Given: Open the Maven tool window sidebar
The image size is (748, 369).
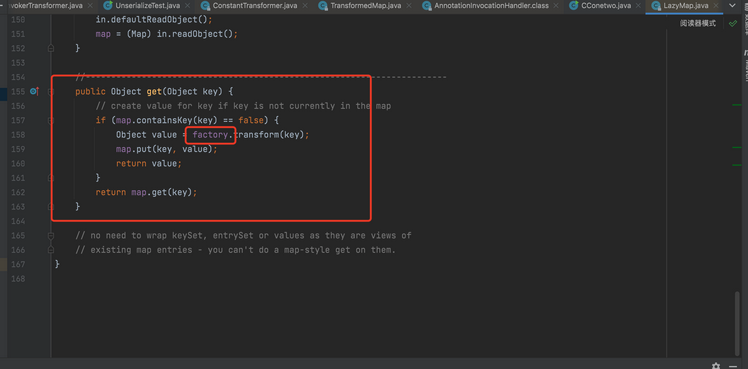Looking at the screenshot, I should point(745,67).
